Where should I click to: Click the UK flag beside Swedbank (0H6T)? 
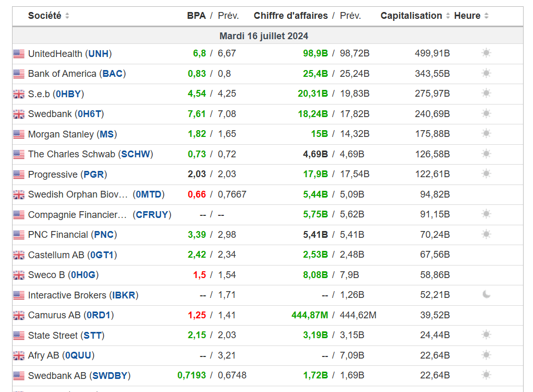(x=19, y=114)
